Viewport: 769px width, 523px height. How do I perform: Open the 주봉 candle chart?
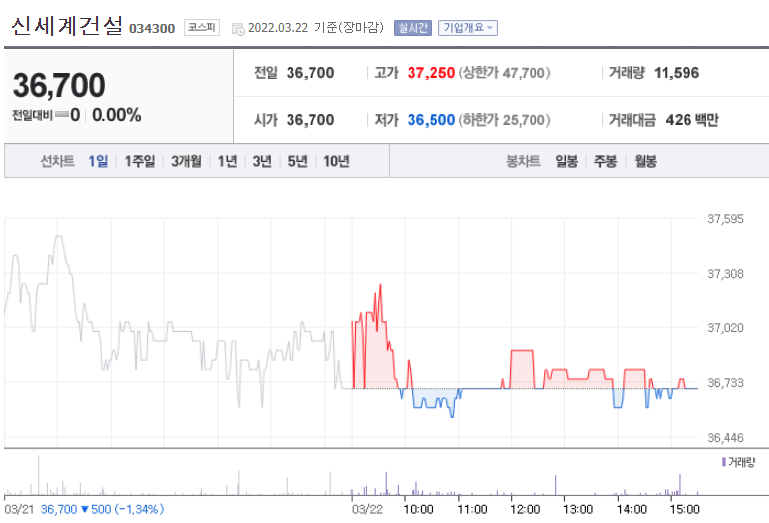click(606, 161)
